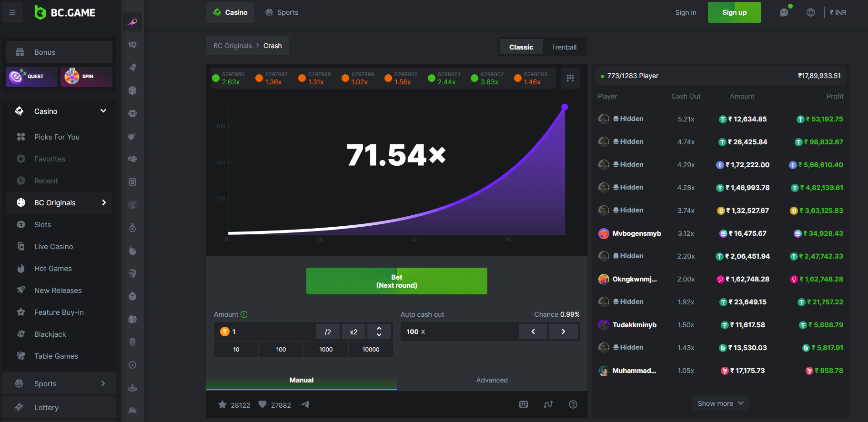The image size is (868, 422).
Task: Open the help question mark icon
Action: [x=573, y=404]
